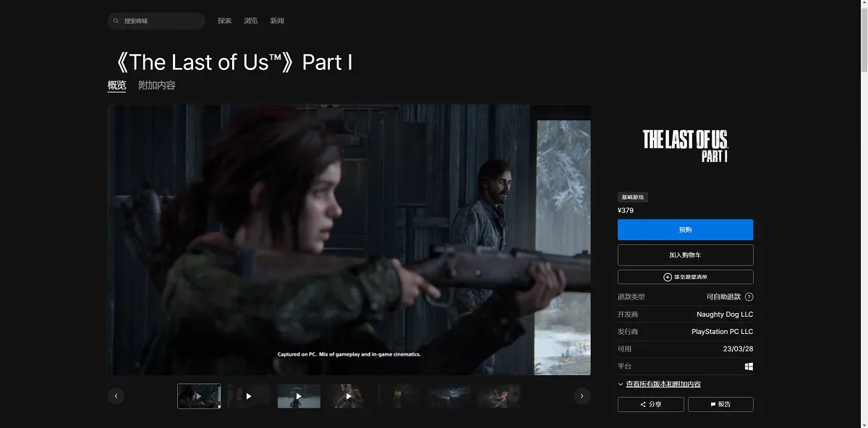Open the 探索 (Discover) menu item
This screenshot has height=428, width=868.
(x=225, y=21)
